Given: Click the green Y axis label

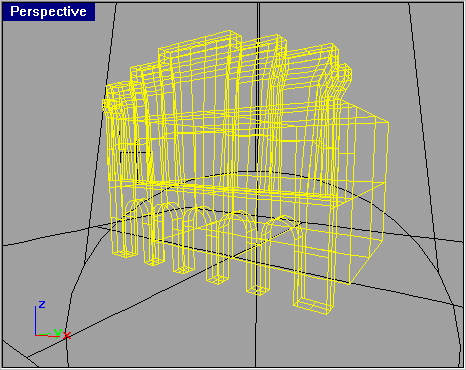Looking at the screenshot, I should click(x=58, y=332).
